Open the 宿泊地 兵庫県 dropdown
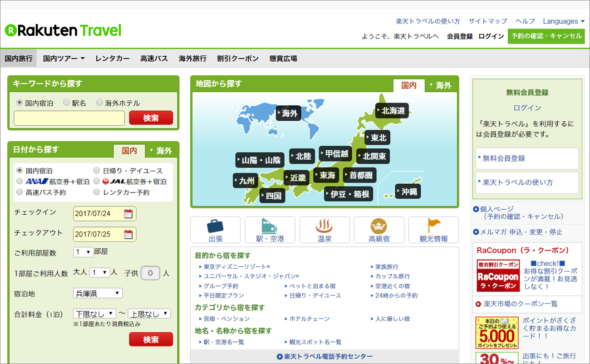 [98, 293]
